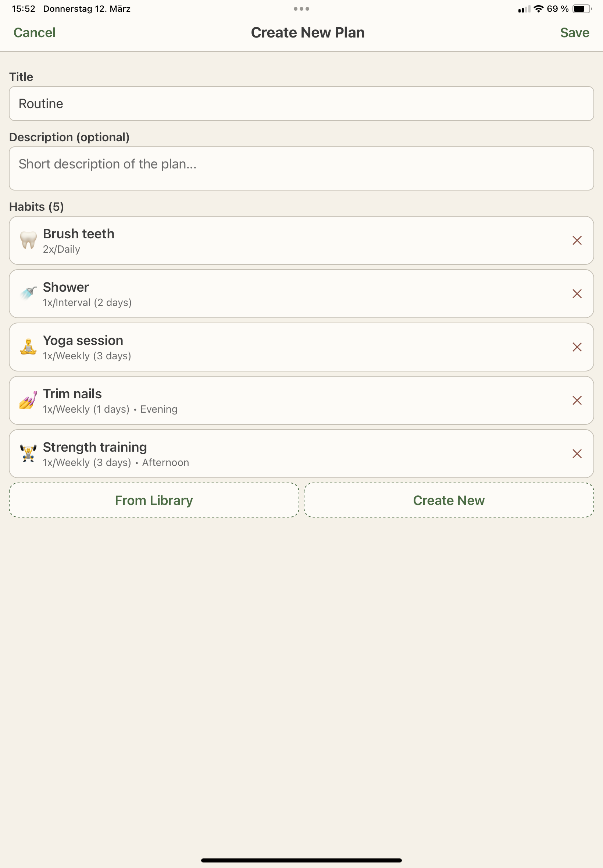Remove the Shower habit
The height and width of the screenshot is (868, 603).
click(577, 294)
